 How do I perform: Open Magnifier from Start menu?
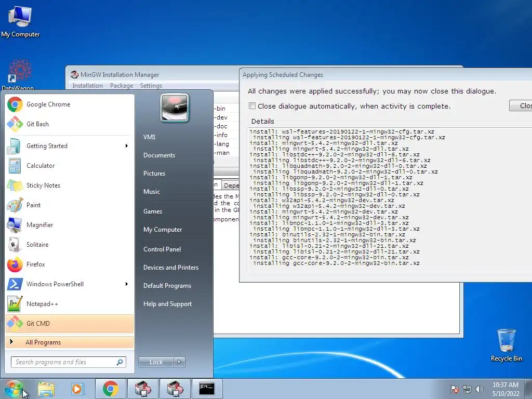pyautogui.click(x=70, y=224)
